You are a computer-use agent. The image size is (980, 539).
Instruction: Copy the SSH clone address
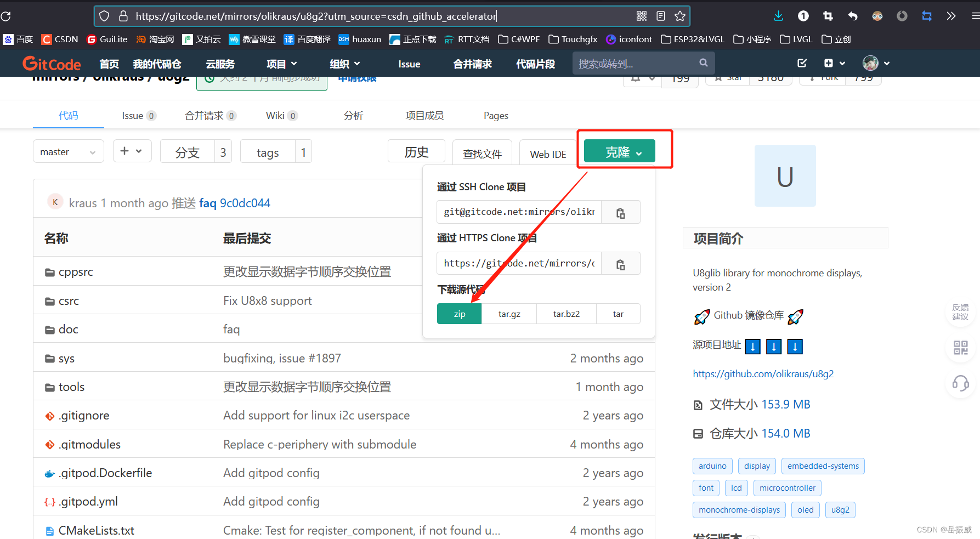620,212
